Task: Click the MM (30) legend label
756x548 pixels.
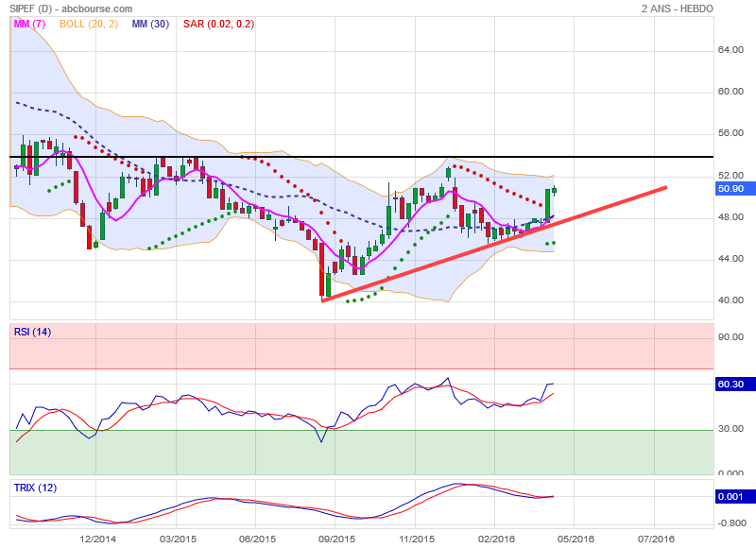Action: tap(151, 24)
